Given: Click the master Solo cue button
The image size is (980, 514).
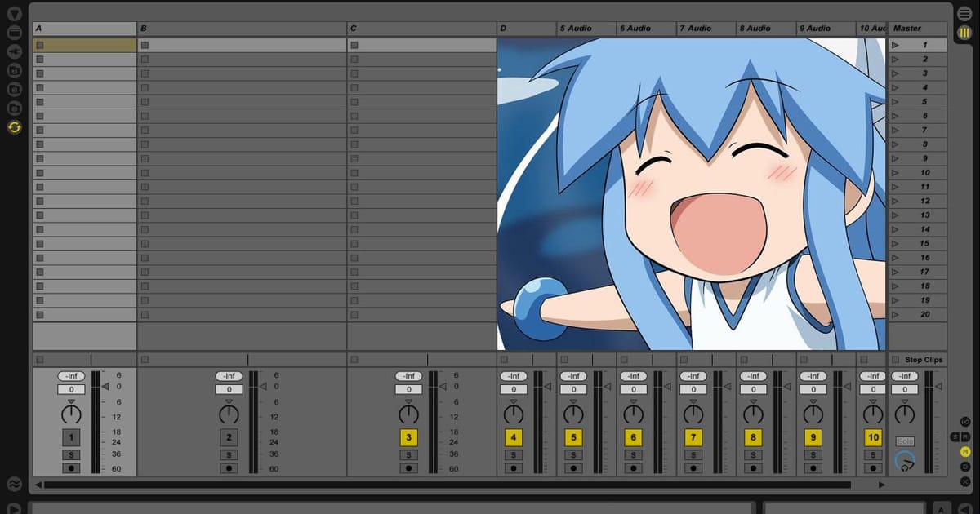Looking at the screenshot, I should point(904,441).
